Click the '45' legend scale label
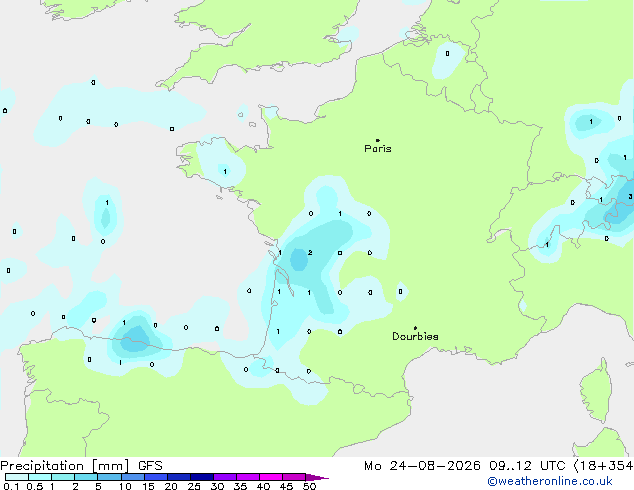Viewport: 634px width, 490px height. coord(286,486)
